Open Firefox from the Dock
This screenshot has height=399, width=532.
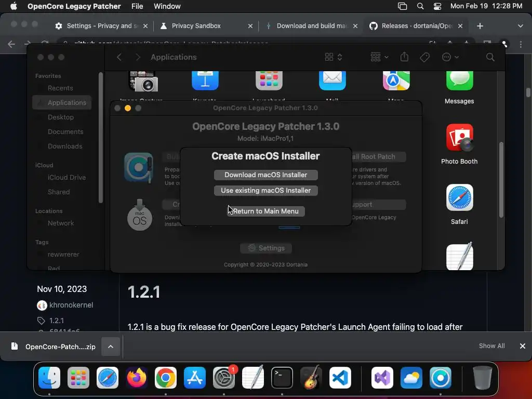(x=137, y=378)
